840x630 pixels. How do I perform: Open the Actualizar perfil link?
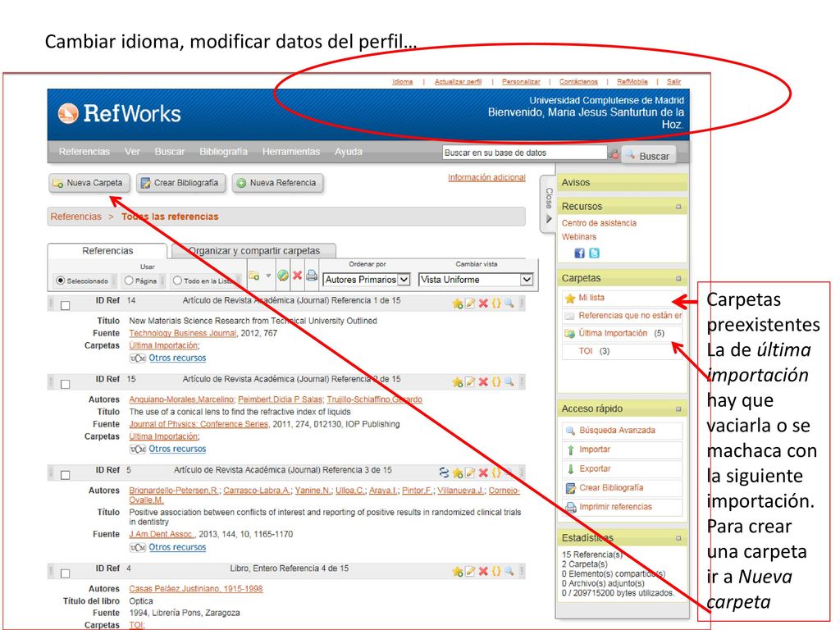tap(458, 81)
